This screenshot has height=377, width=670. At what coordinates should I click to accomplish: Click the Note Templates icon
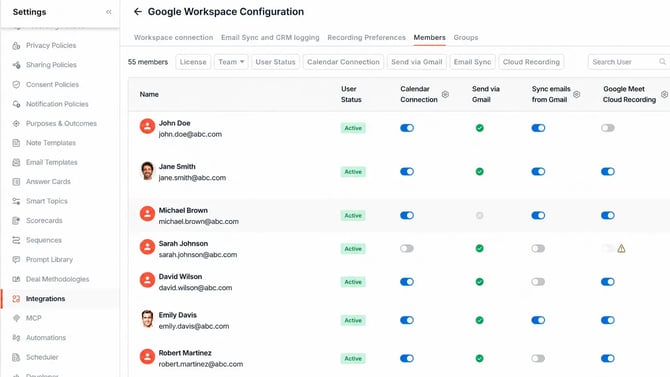point(16,143)
